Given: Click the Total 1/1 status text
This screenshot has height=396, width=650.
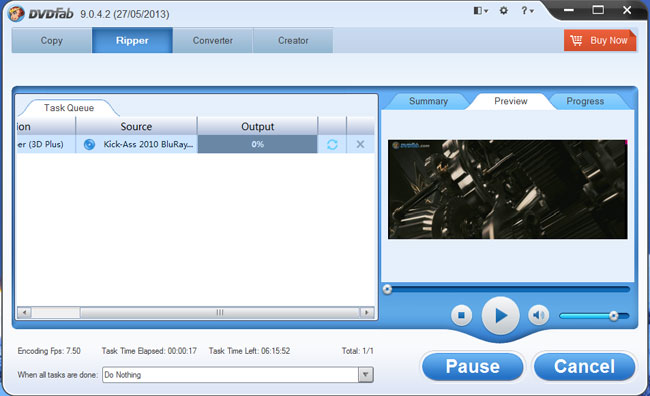Looking at the screenshot, I should (357, 351).
